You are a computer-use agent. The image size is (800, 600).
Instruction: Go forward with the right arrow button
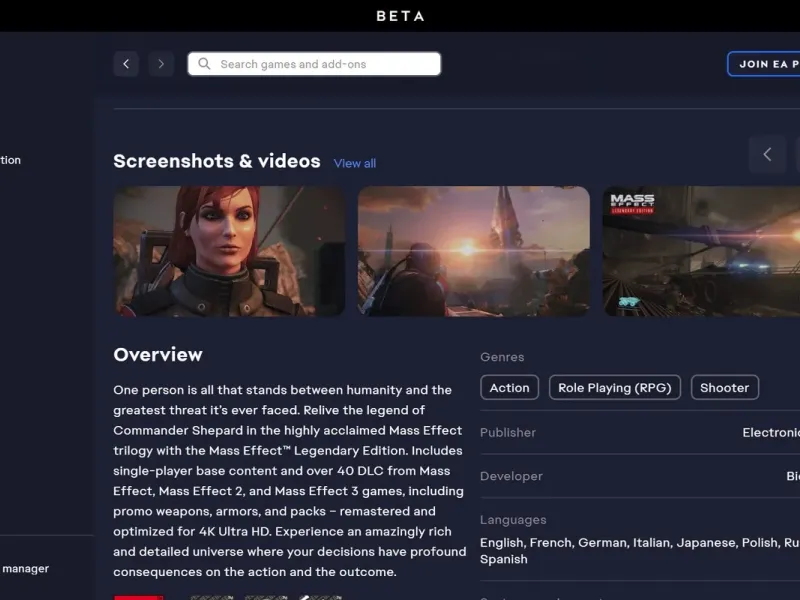point(161,64)
